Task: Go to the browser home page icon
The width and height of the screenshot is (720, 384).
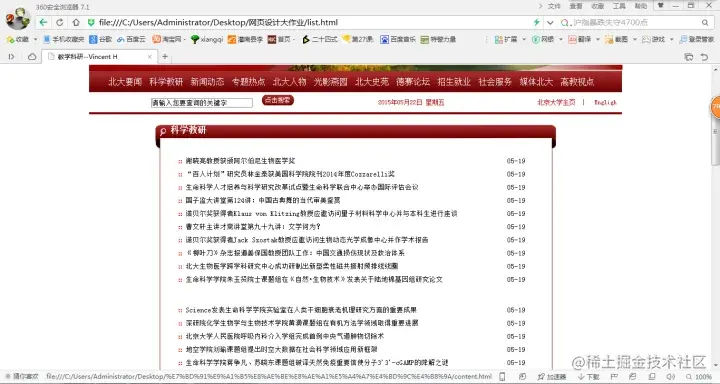Action: (76, 22)
